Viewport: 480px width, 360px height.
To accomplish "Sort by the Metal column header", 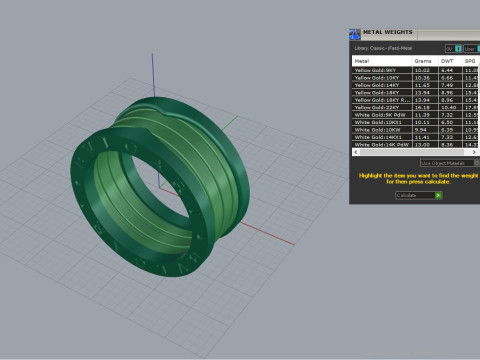I will 382,61.
